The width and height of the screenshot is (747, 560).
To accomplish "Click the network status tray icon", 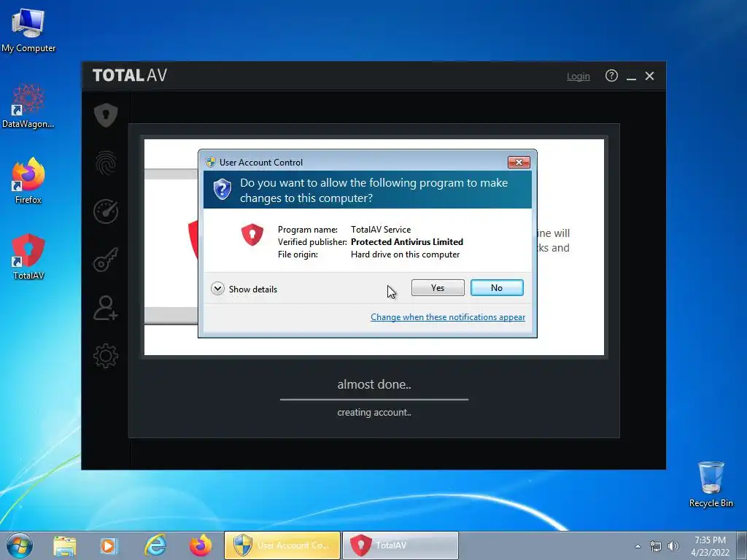I will pyautogui.click(x=656, y=546).
